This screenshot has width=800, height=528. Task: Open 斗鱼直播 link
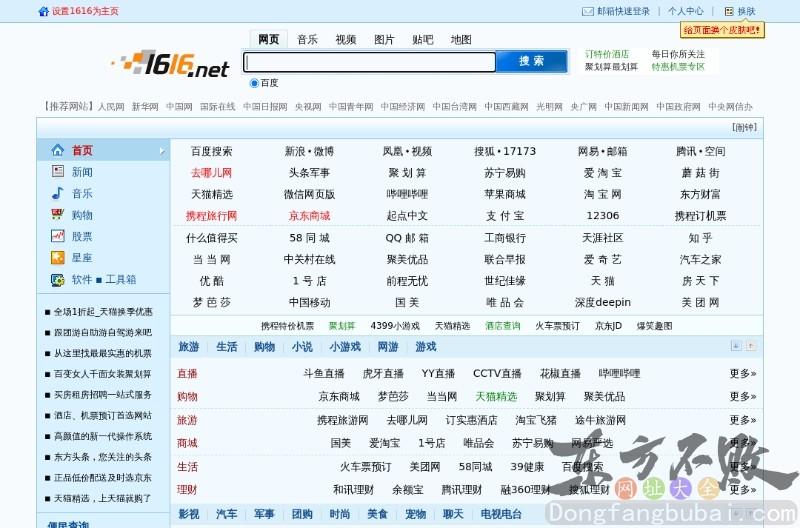pyautogui.click(x=323, y=373)
